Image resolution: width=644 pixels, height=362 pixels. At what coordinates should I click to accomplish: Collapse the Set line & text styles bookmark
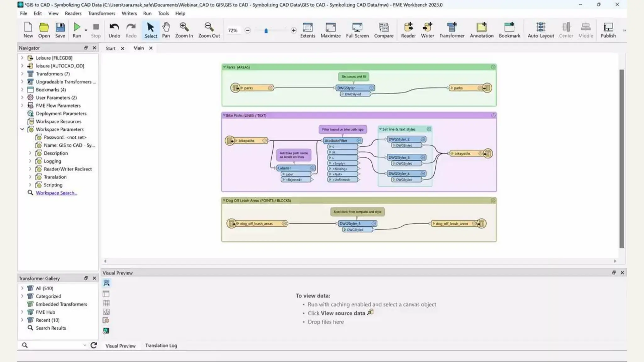(380, 129)
